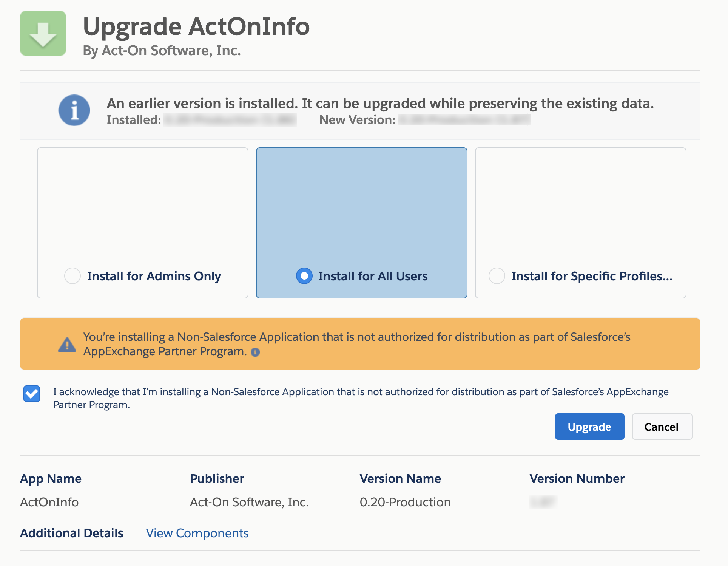Select Install for Specific Profiles radio button
728x566 pixels.
coord(497,276)
